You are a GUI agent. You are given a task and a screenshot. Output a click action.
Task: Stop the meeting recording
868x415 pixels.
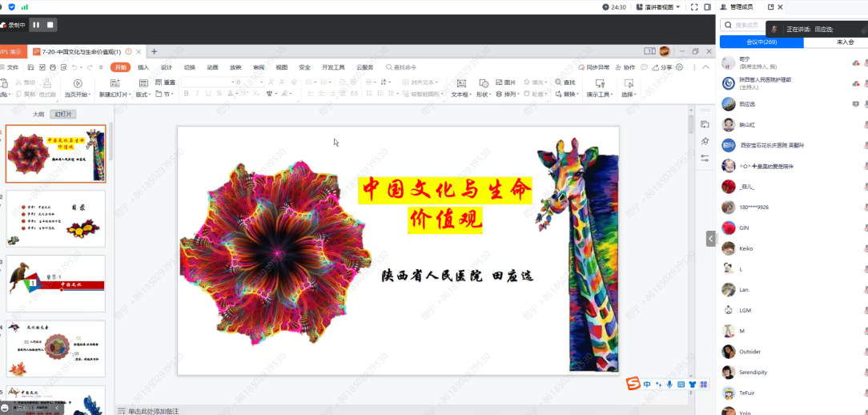pos(50,25)
